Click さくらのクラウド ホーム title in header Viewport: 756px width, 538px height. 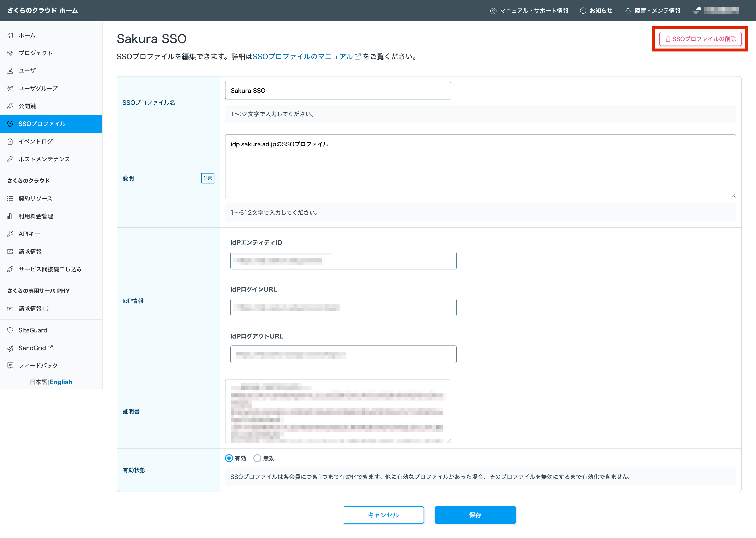tap(42, 11)
